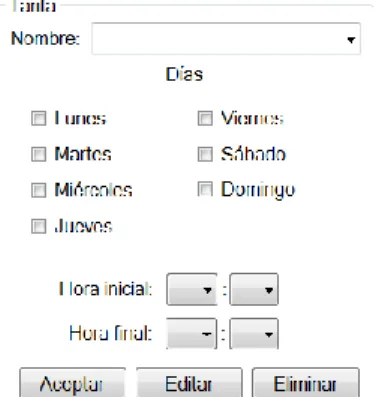
Task: Click inside the Nombre combo box field
Action: click(x=226, y=39)
